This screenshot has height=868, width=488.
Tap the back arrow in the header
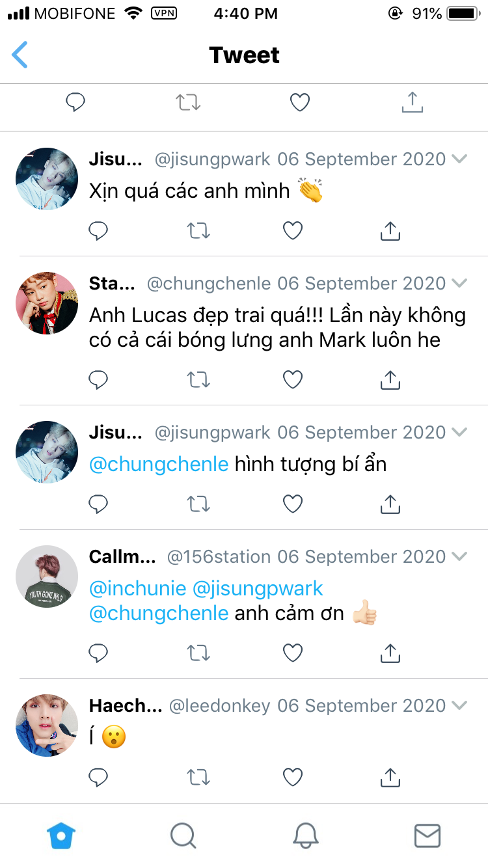[x=20, y=55]
